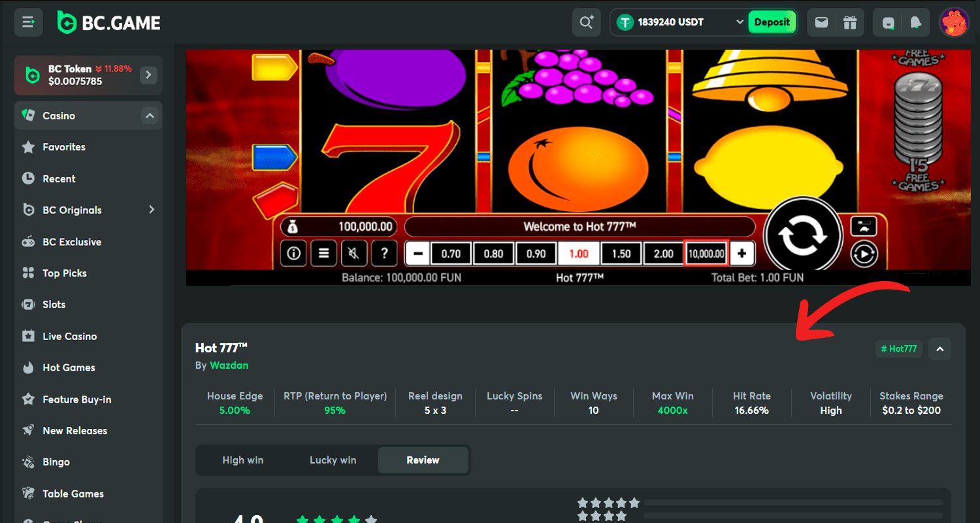Click the Max Win 4000x value
This screenshot has width=980, height=523.
673,411
